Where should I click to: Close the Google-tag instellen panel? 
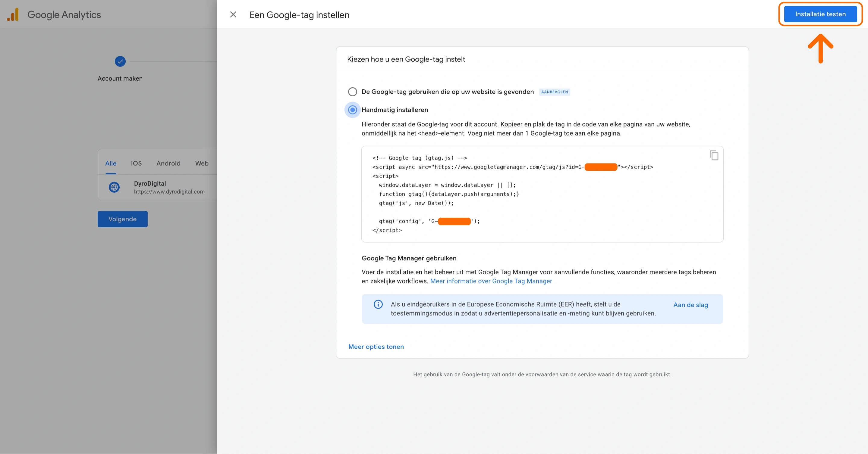233,14
